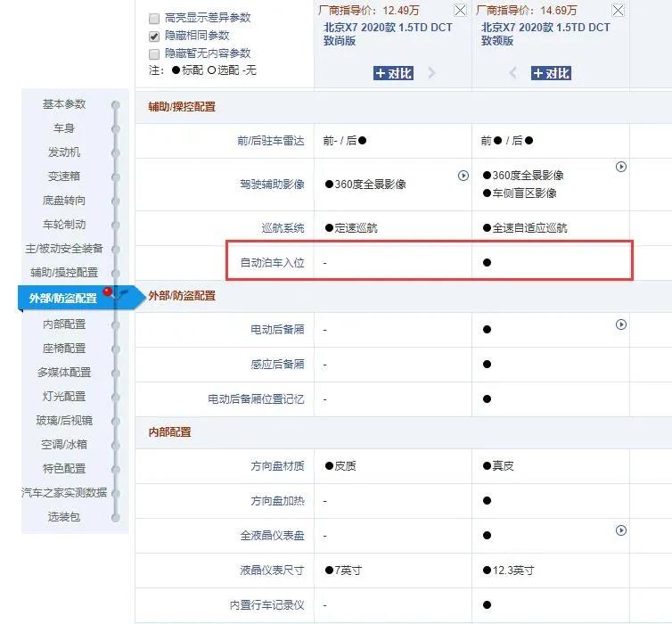Click the timeline dot beside 基本参数
Image resolution: width=672 pixels, height=624 pixels.
point(115,105)
